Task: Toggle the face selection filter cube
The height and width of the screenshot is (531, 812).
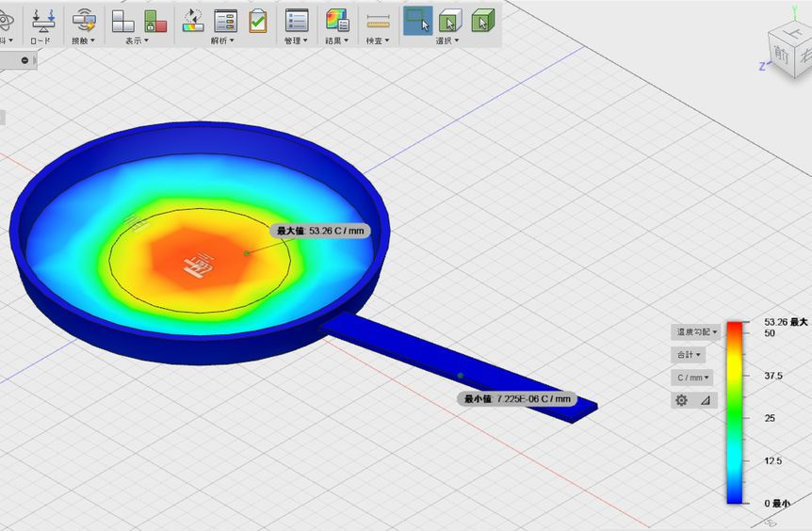Action: tap(450, 21)
